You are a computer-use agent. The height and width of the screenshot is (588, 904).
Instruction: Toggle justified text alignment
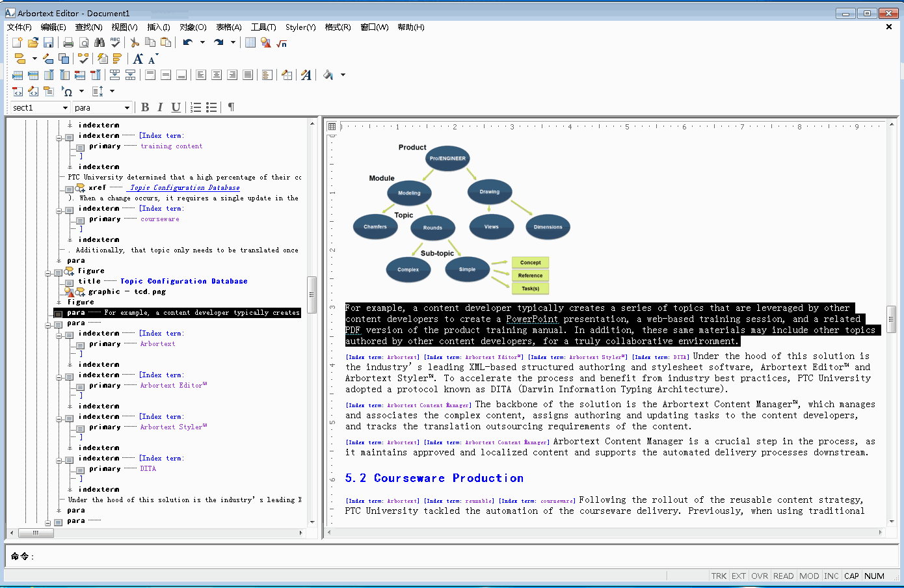click(248, 75)
